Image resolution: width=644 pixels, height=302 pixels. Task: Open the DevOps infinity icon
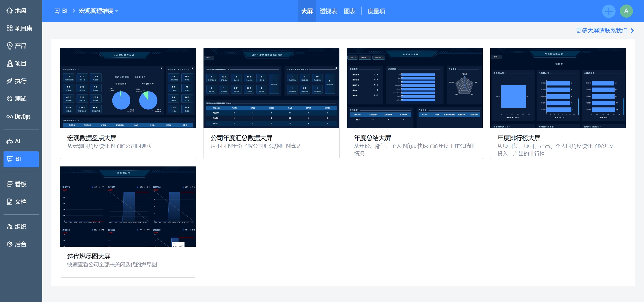point(10,116)
